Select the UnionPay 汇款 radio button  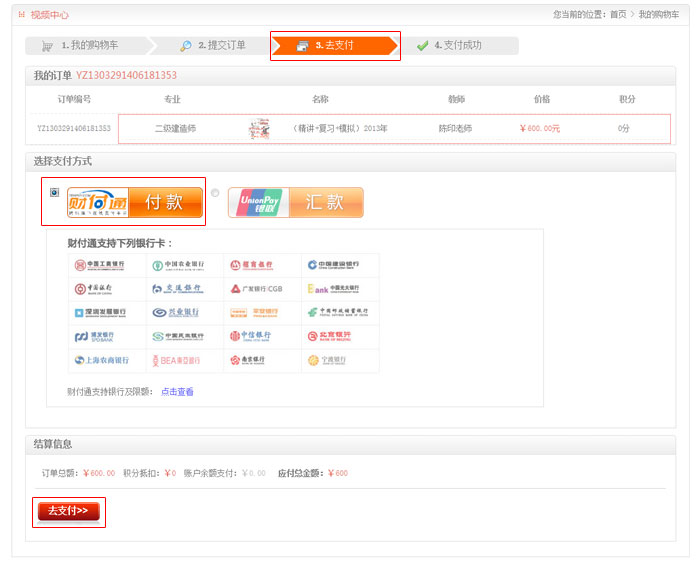215,193
